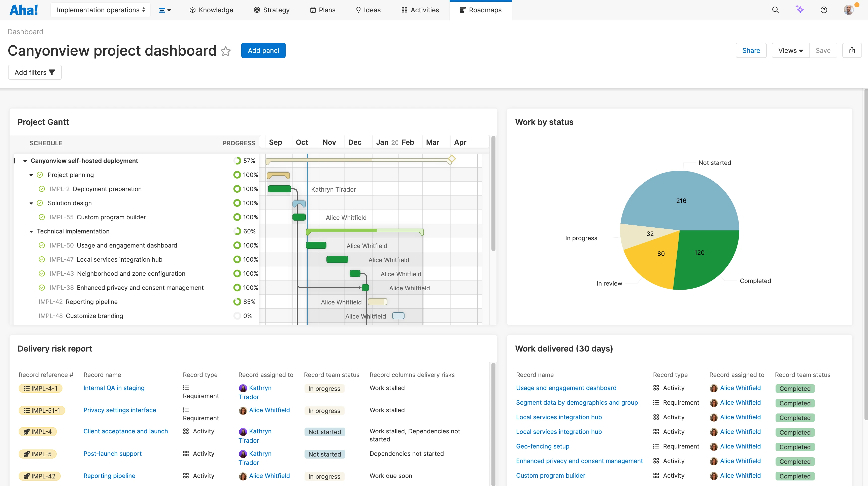
Task: Open the Implementation operations workspace selector
Action: [x=100, y=10]
